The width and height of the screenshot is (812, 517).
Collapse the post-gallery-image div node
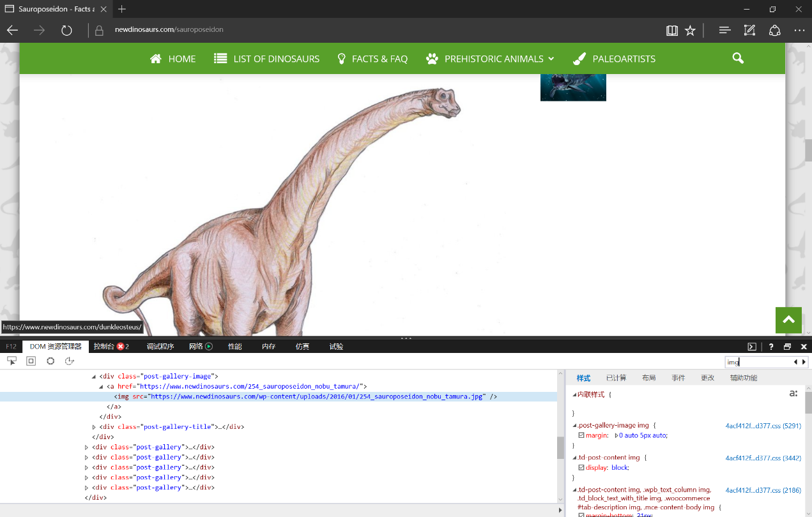pyautogui.click(x=94, y=377)
